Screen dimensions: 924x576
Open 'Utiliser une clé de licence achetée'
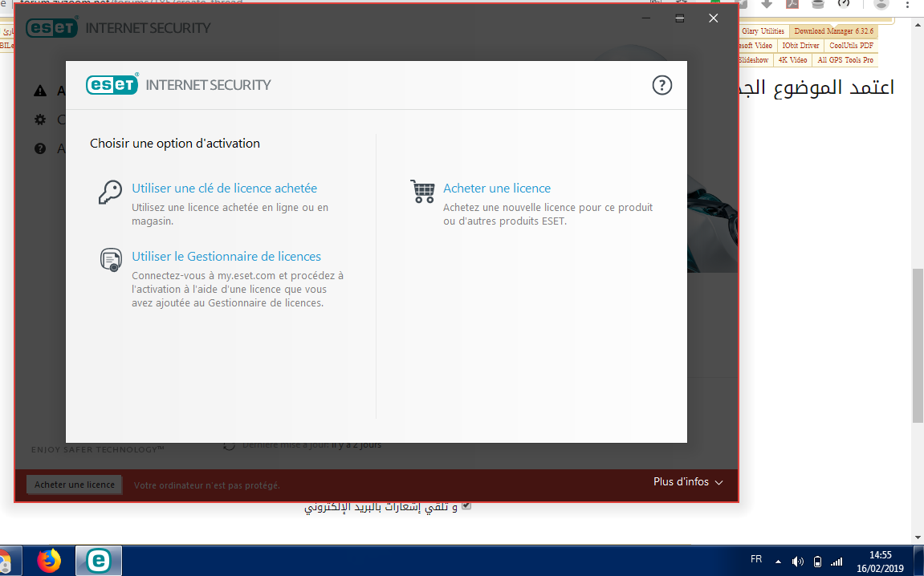[225, 189]
